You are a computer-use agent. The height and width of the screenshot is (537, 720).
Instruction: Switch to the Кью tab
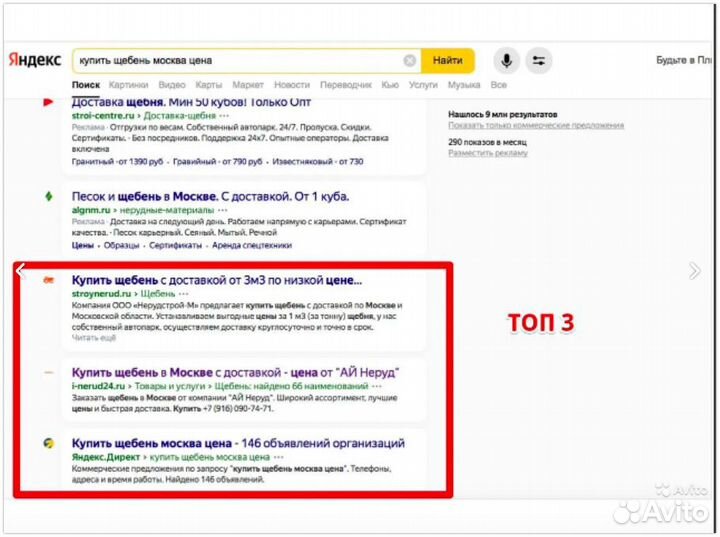(390, 85)
